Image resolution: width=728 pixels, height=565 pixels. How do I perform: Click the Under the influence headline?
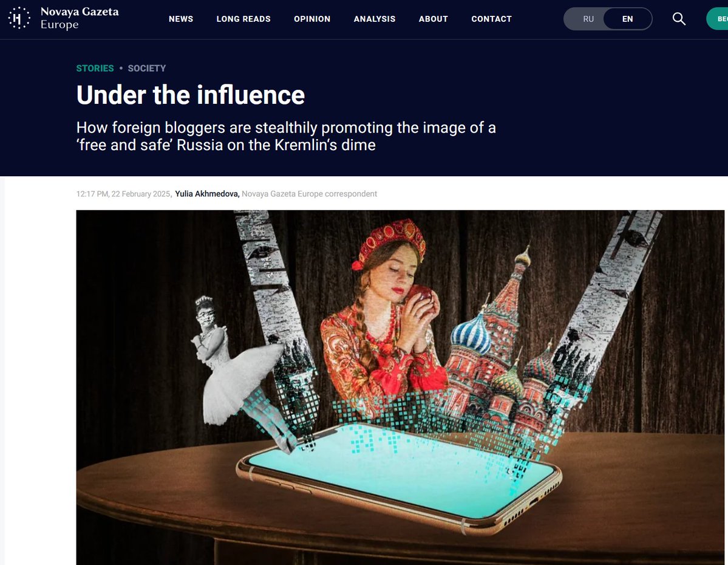click(x=191, y=95)
